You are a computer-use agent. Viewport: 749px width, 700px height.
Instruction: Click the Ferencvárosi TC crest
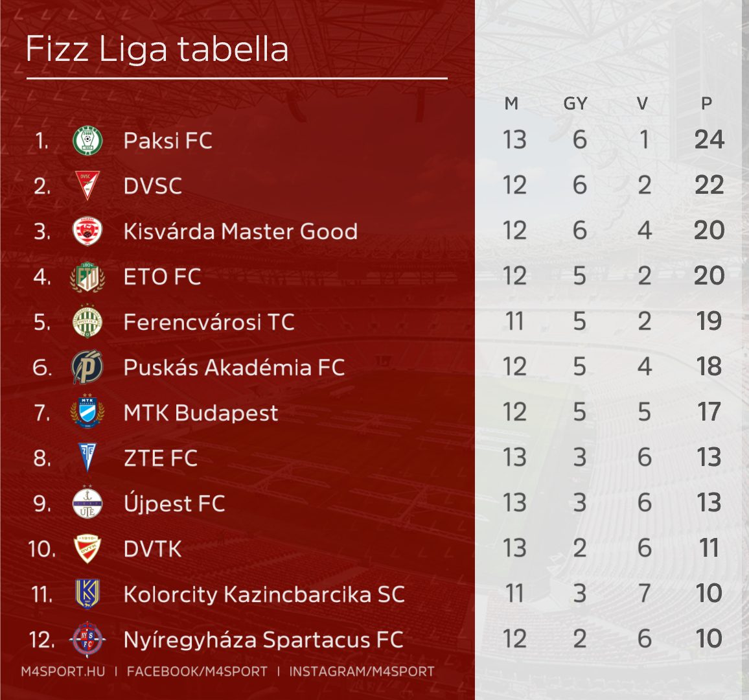click(x=87, y=322)
